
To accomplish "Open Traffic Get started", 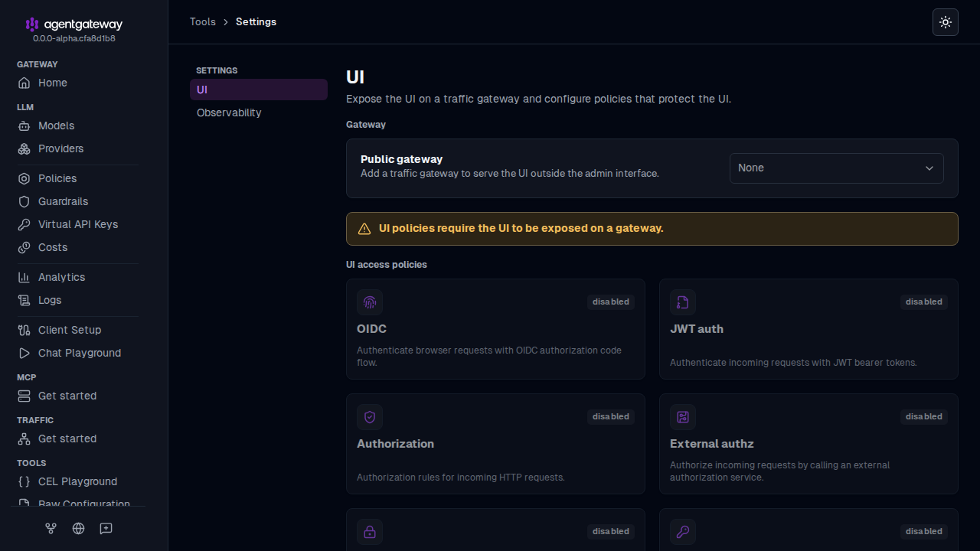I will (x=77, y=439).
